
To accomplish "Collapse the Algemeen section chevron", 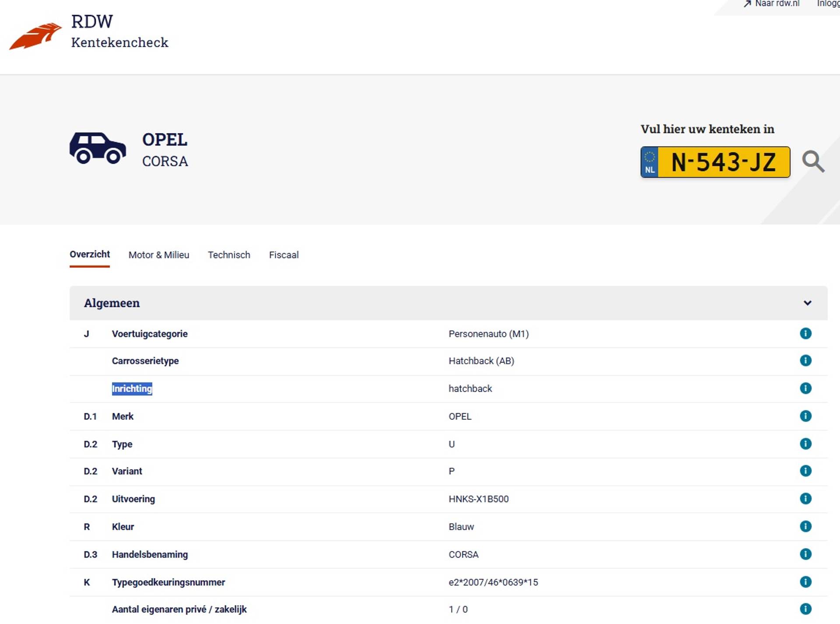I will pos(807,303).
